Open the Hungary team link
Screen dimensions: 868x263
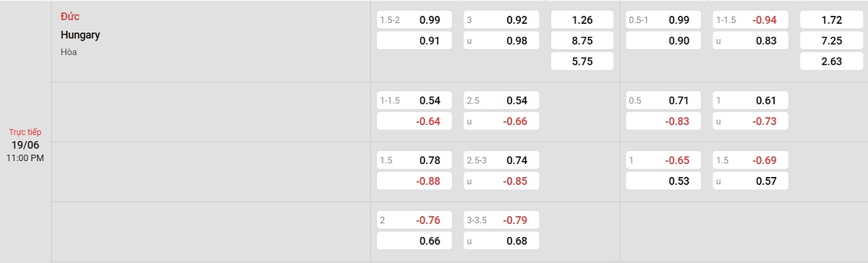[80, 35]
